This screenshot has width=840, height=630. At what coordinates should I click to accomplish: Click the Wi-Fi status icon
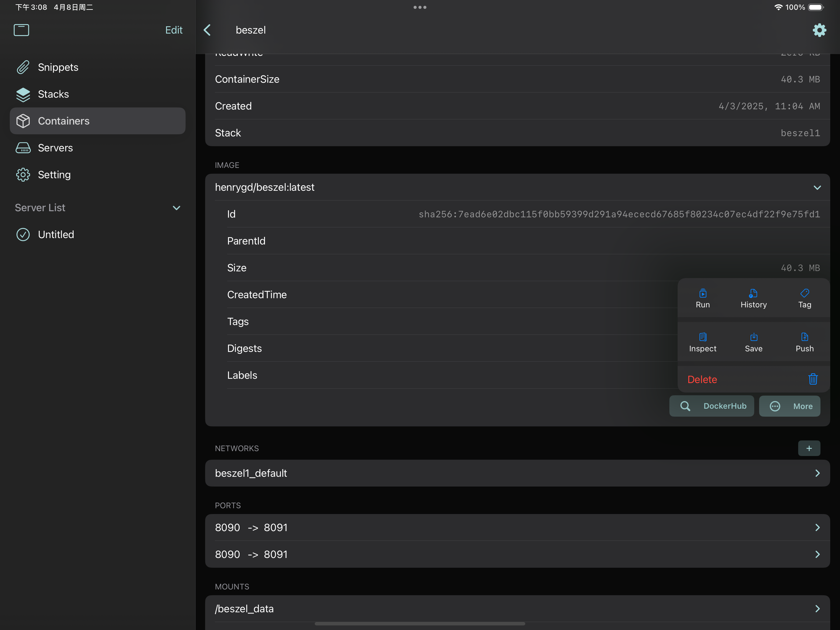[x=778, y=7]
